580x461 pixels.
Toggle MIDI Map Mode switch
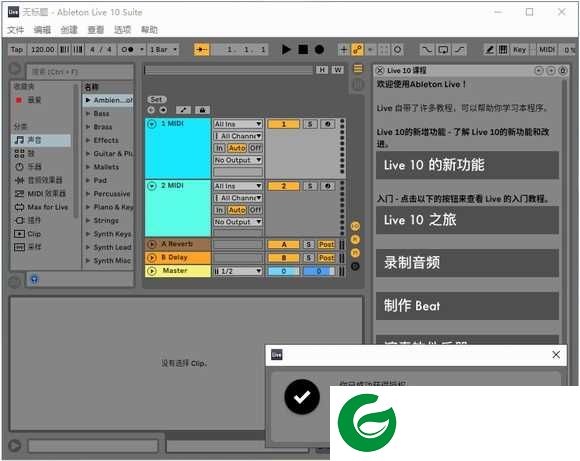547,49
